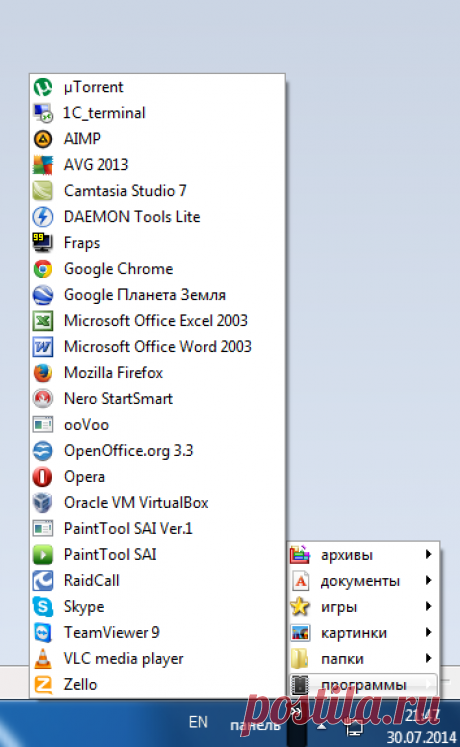Image resolution: width=460 pixels, height=747 pixels.
Task: Click the green PaintTool SAI icon
Action: (x=43, y=555)
